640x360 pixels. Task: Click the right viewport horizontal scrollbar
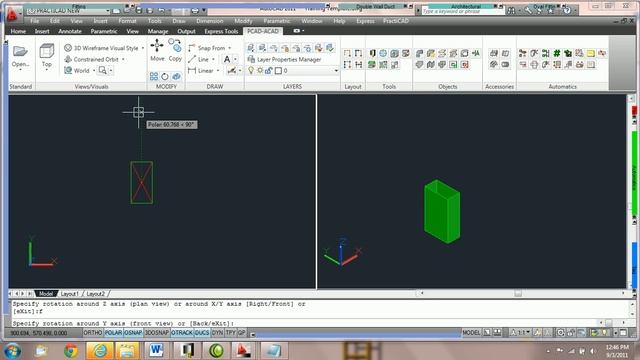coord(522,293)
